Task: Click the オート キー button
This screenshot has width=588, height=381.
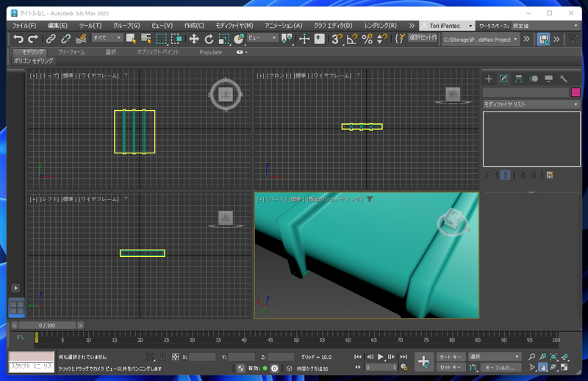Action: point(451,357)
